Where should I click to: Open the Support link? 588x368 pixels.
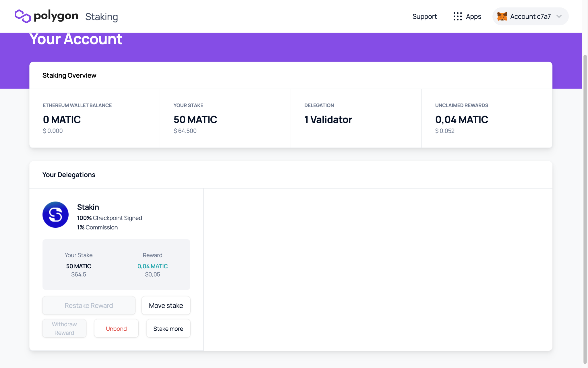coord(424,16)
